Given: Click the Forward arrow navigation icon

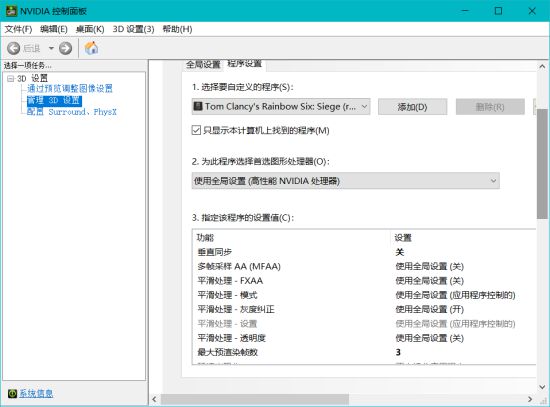Looking at the screenshot, I should [65, 48].
